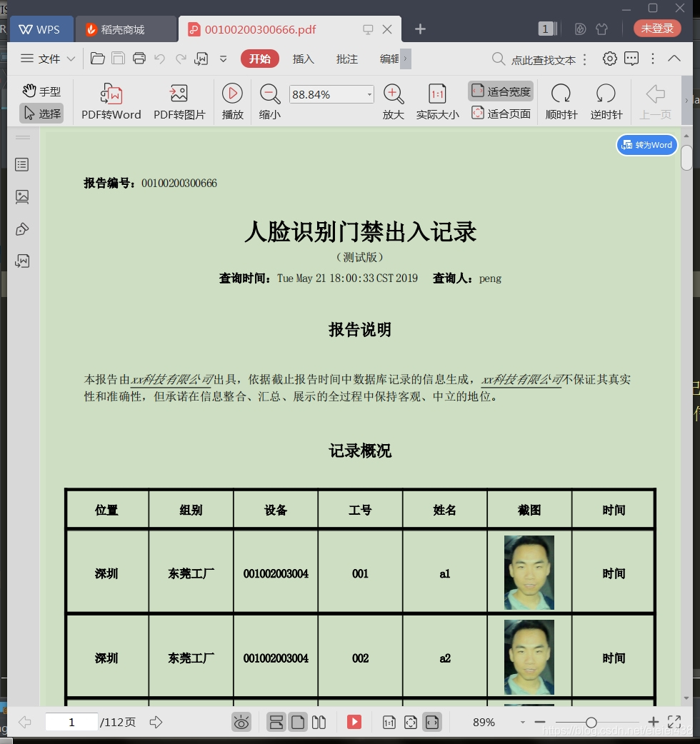Open the folder icon to browse files
Viewport: 700px width, 744px height.
click(x=98, y=59)
